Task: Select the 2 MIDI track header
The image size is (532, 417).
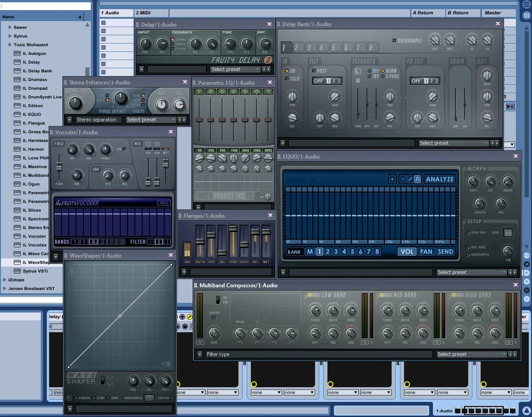Action: 151,13
